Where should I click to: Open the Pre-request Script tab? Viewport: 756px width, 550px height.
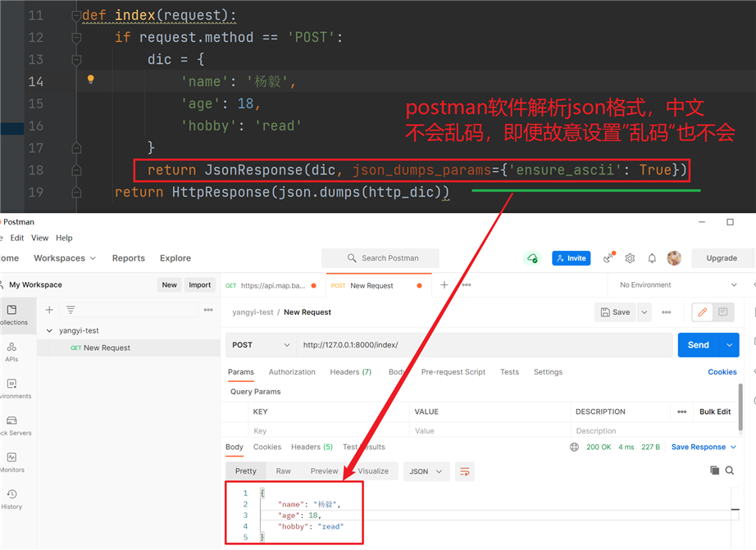(453, 372)
